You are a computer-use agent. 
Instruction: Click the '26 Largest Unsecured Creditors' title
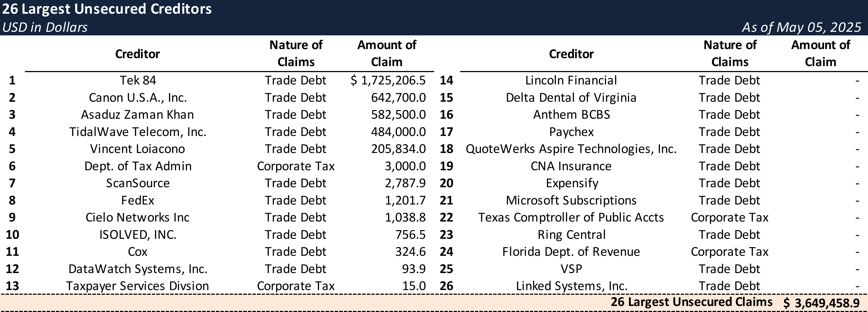107,9
